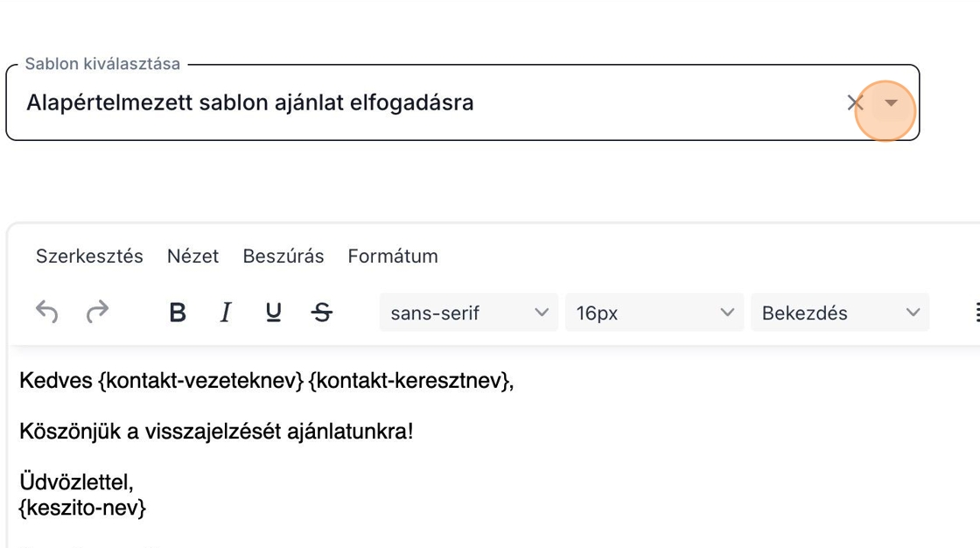Click the Köszönjük a visszajelzését line
This screenshot has width=980, height=548.
click(216, 432)
